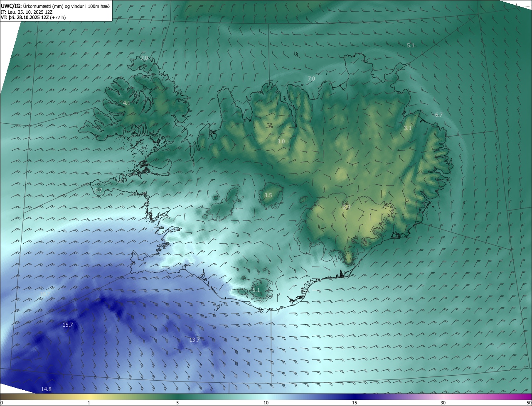Screen dimensions: 532x406
Task: Click the 'IT: Lau. 25. 10. 2025 12Z' line
Action: pyautogui.click(x=27, y=12)
